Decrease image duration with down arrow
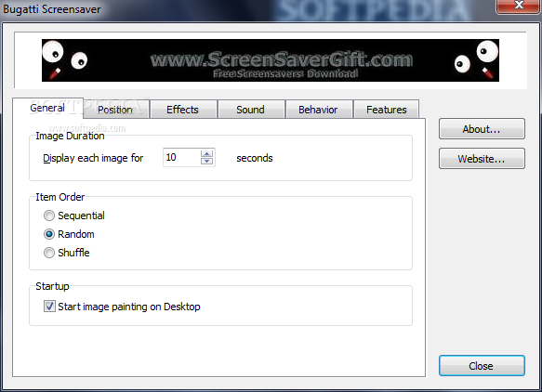Image resolution: width=542 pixels, height=392 pixels. 206,161
